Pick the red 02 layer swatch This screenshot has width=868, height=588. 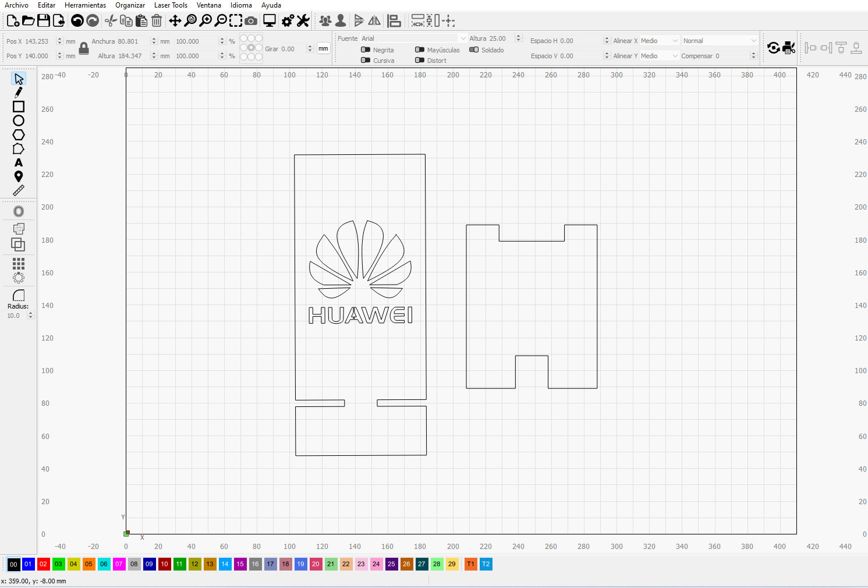[43, 564]
